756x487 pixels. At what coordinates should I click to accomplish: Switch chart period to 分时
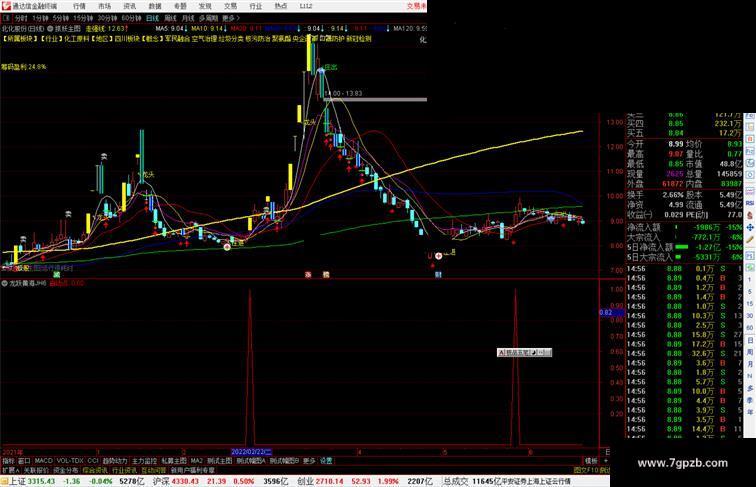[x=21, y=18]
